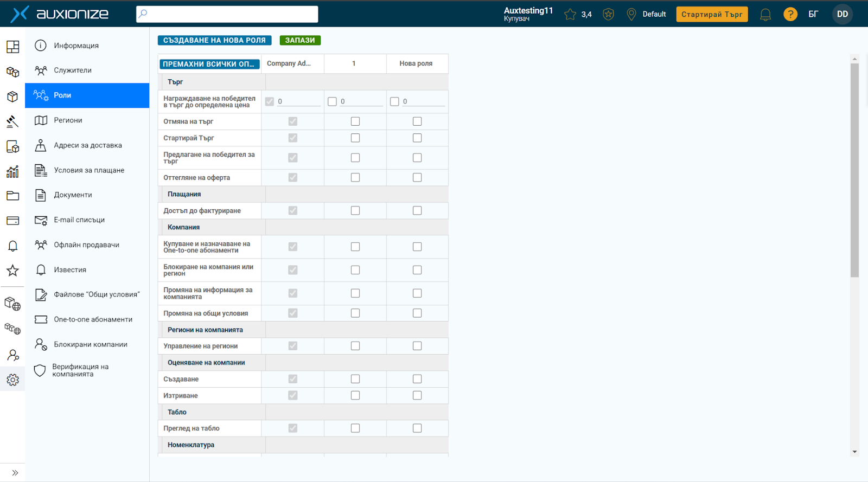Open Верификация на компанията menu item
This screenshot has height=482, width=868.
click(87, 370)
